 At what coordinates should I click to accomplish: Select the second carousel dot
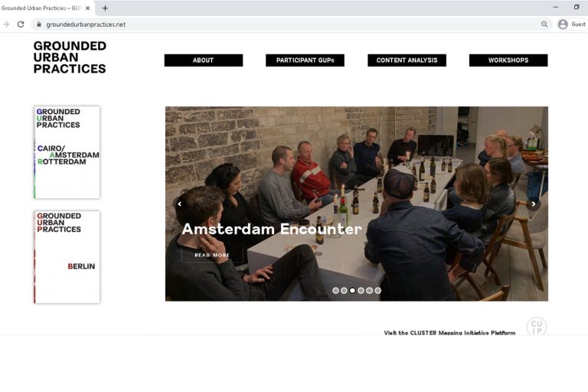pos(344,290)
